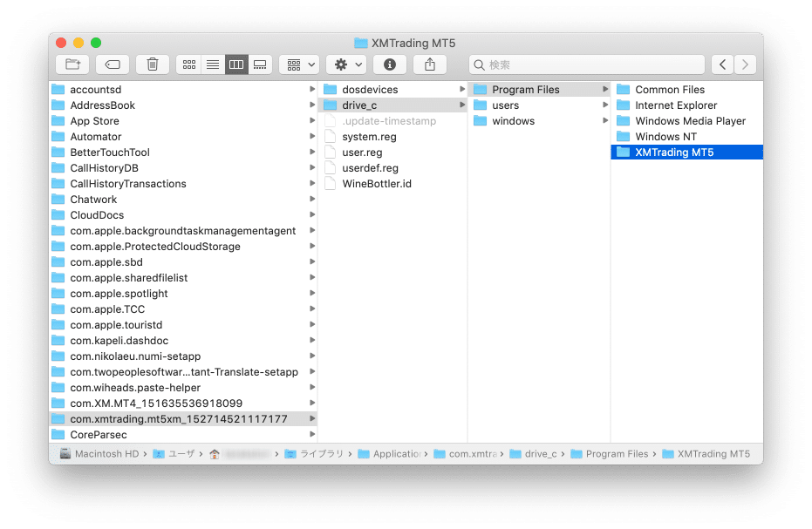
Task: Select the drive_c folder
Action: coord(393,105)
